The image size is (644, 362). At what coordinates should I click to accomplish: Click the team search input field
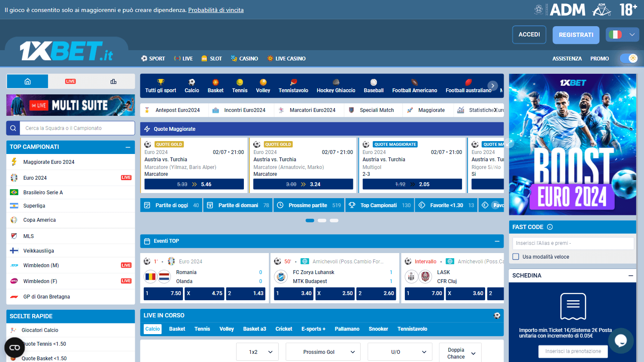[77, 128]
